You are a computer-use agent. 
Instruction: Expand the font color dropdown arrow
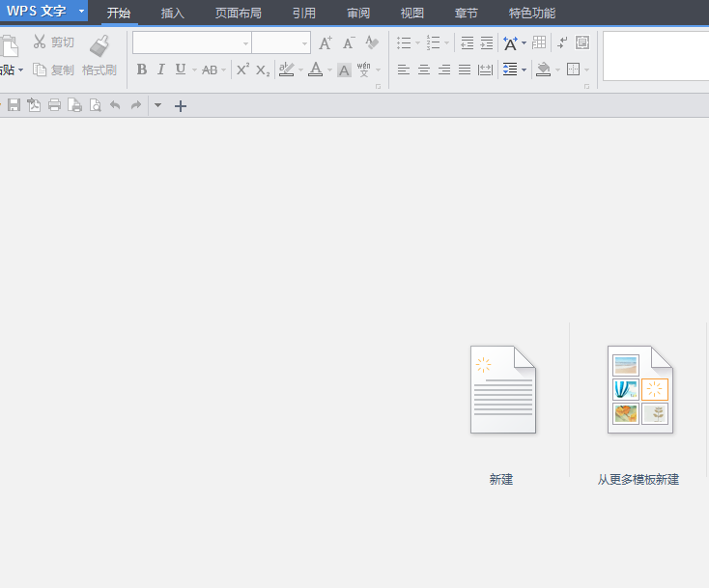pos(329,70)
